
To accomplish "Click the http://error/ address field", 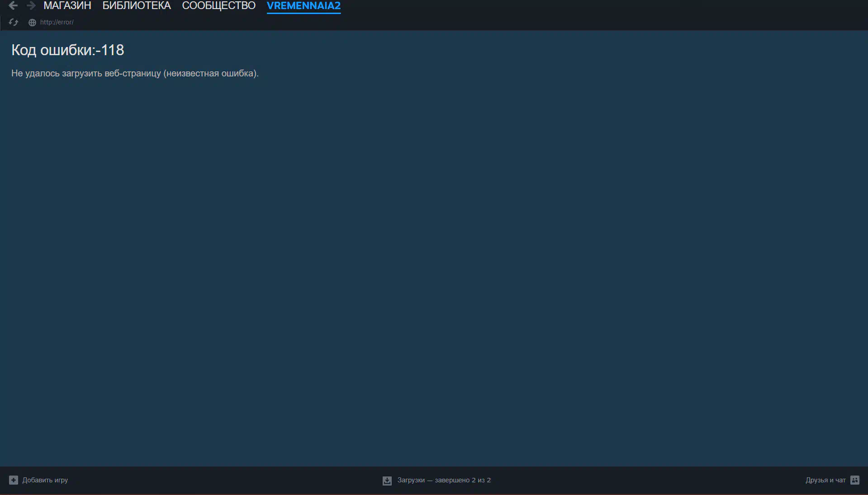I will point(57,22).
